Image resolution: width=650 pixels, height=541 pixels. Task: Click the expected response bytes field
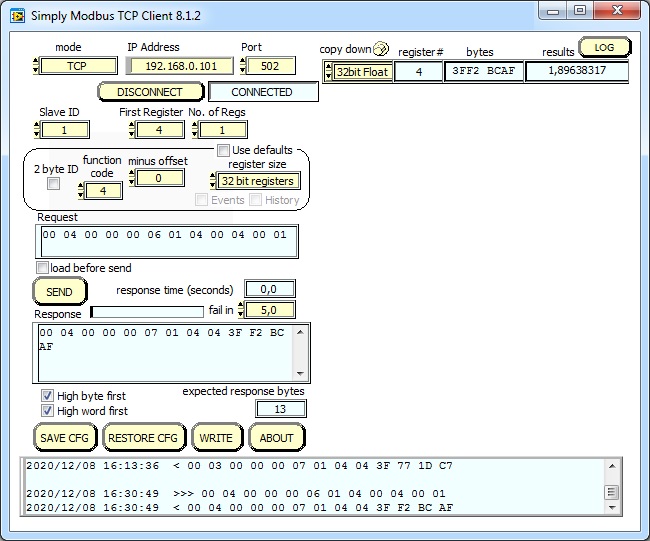281,409
